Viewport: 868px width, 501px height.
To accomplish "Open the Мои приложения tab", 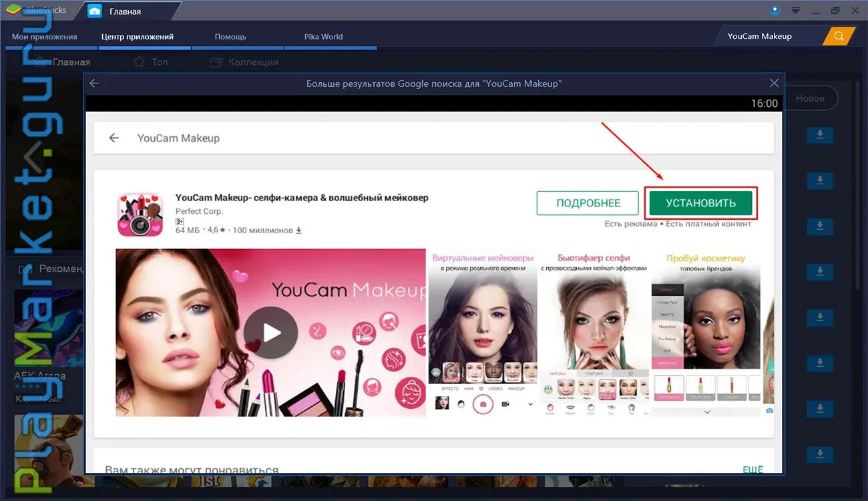I will click(45, 37).
